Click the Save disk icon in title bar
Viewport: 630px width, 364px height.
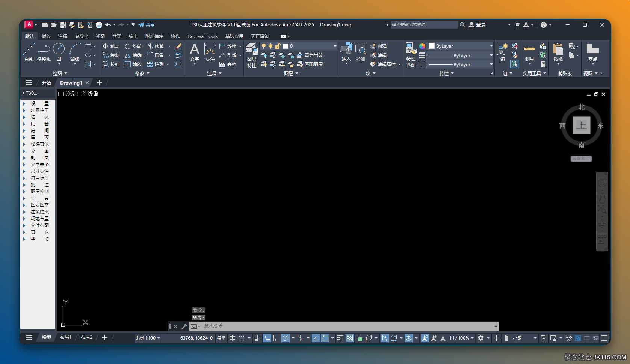click(62, 25)
